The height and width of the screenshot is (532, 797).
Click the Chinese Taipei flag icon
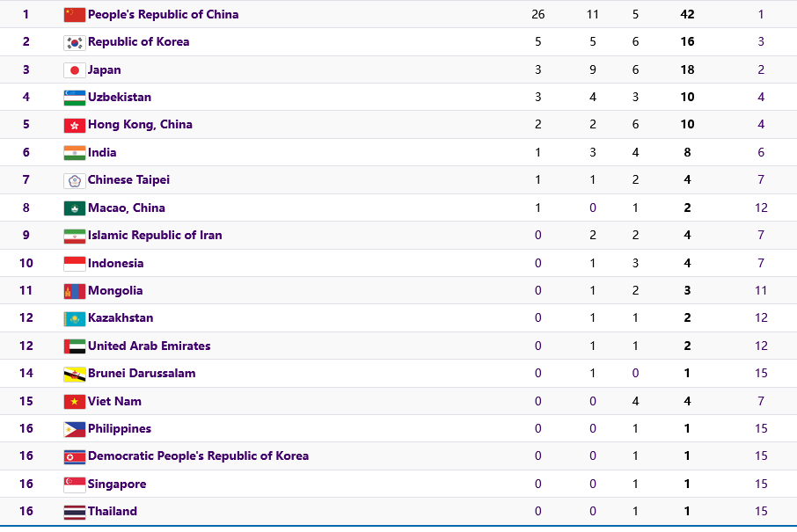pyautogui.click(x=74, y=180)
